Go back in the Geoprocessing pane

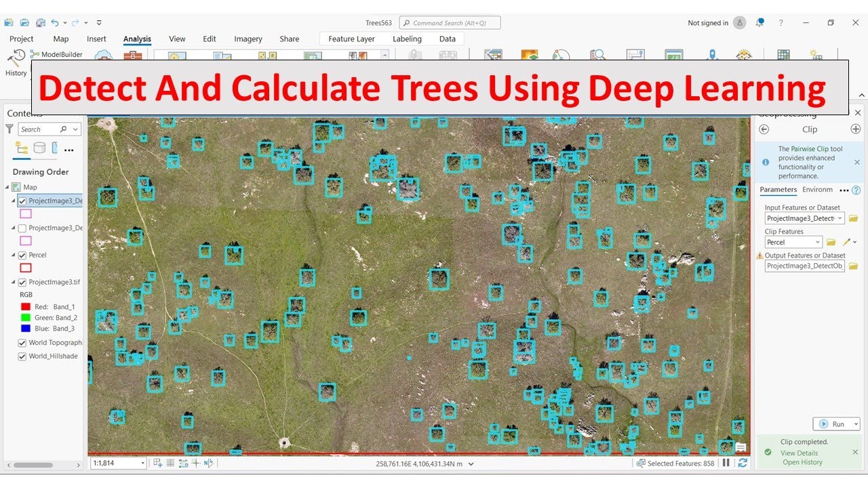[764, 129]
